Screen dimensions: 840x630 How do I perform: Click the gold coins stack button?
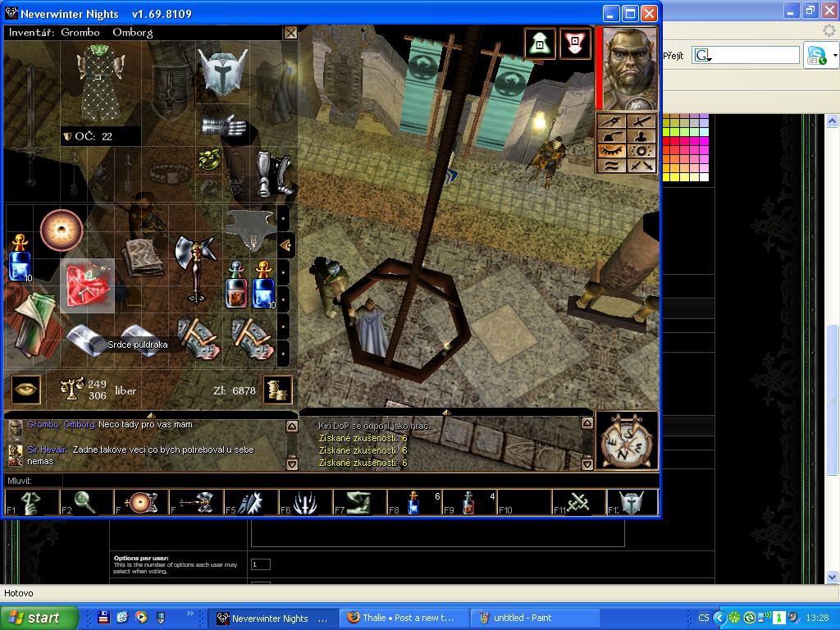[278, 390]
